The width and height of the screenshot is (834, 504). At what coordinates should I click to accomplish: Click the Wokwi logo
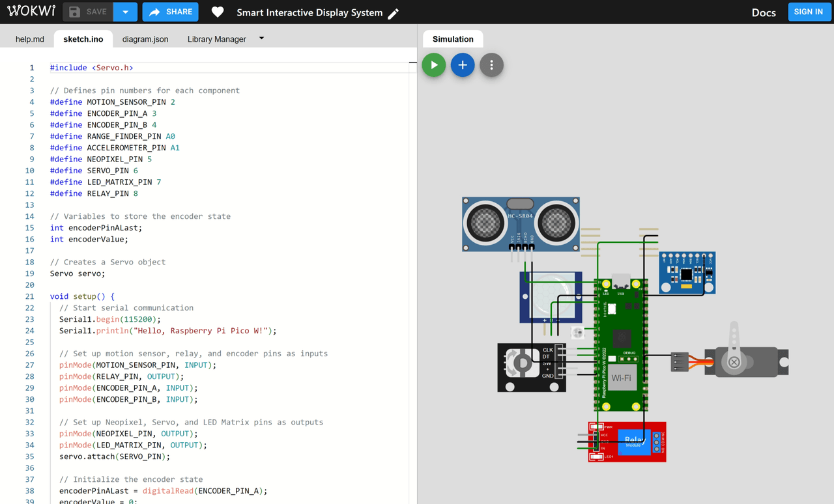[x=31, y=12]
